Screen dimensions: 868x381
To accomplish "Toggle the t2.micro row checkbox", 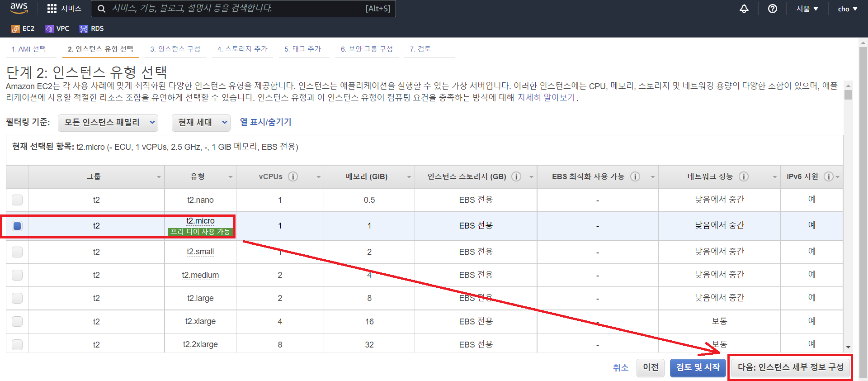I will (17, 226).
